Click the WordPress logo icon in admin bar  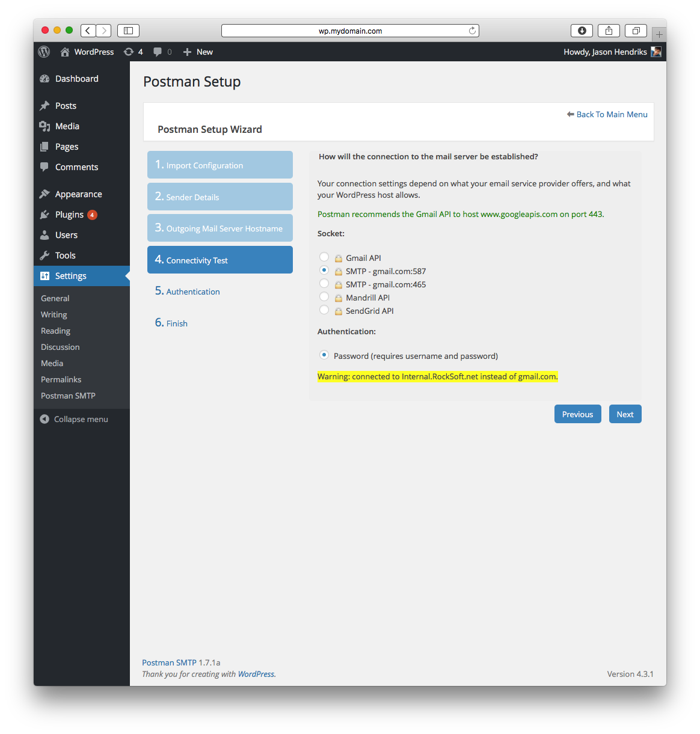point(44,52)
